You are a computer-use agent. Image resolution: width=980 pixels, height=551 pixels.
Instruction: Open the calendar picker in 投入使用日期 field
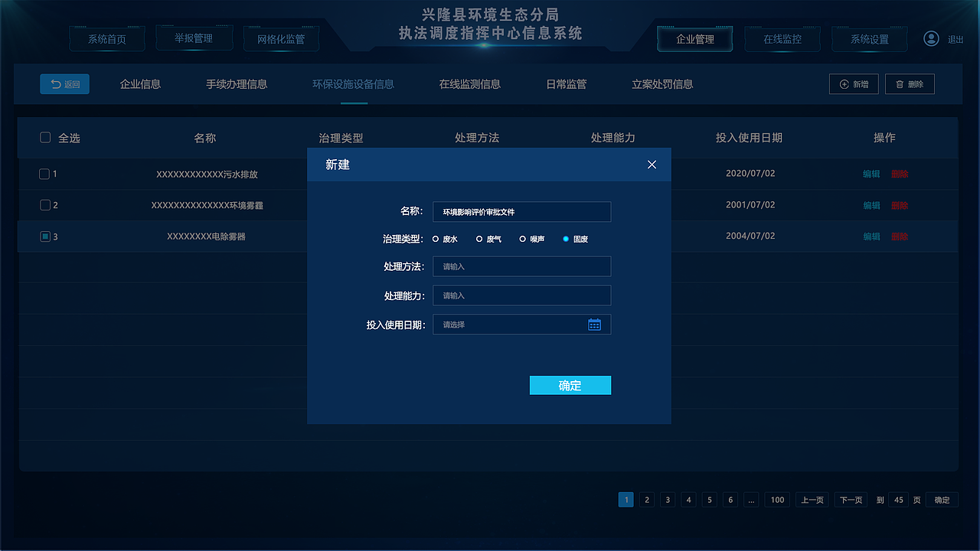(595, 324)
